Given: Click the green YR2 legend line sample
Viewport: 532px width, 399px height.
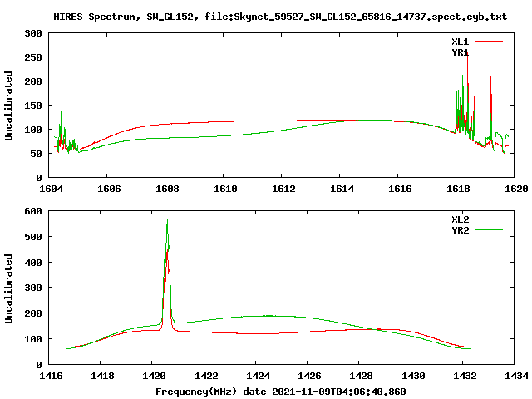Looking at the screenshot, I should (x=489, y=230).
